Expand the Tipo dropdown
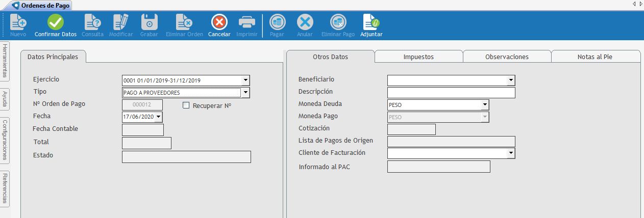Screen dimensions: 644x218 coord(245,93)
